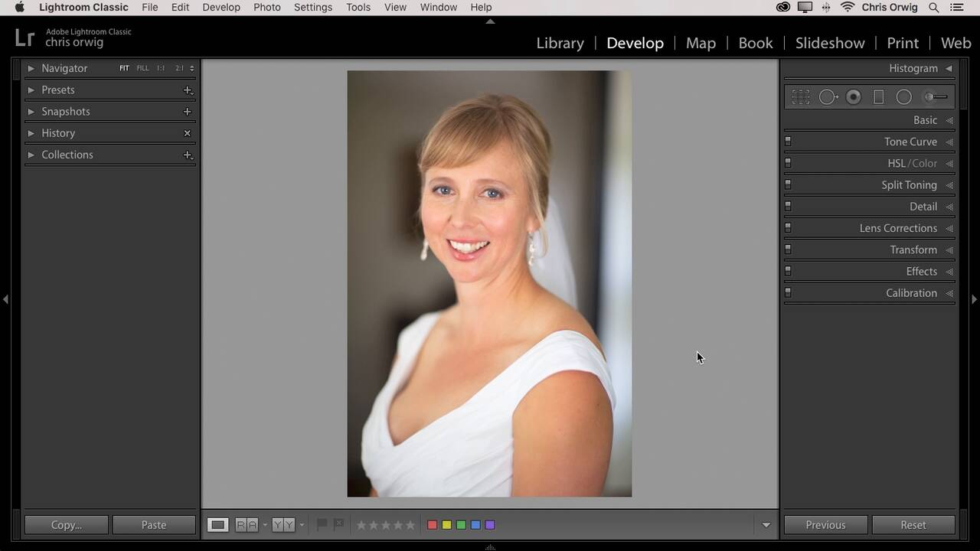This screenshot has height=551, width=980.
Task: Mark the photo as rejected
Action: (338, 524)
